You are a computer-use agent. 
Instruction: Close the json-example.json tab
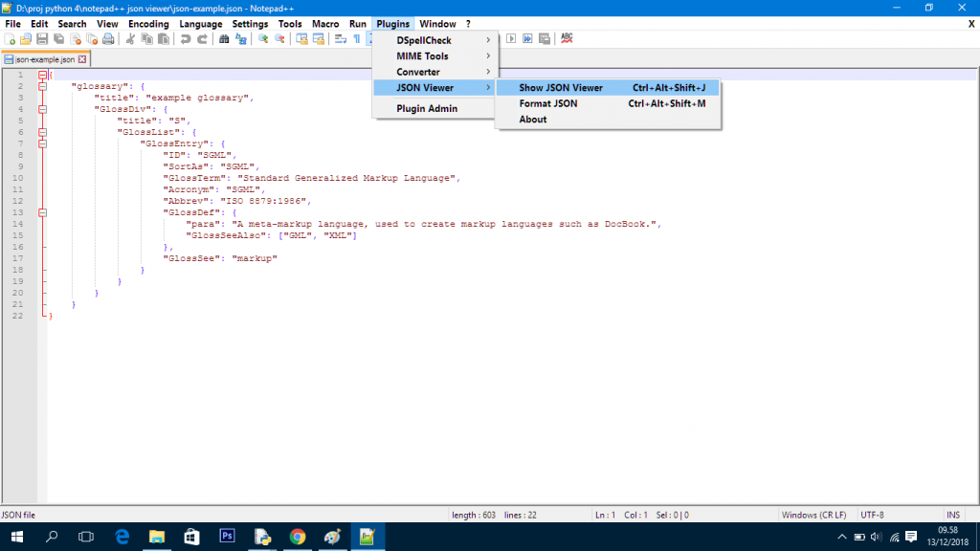click(82, 59)
